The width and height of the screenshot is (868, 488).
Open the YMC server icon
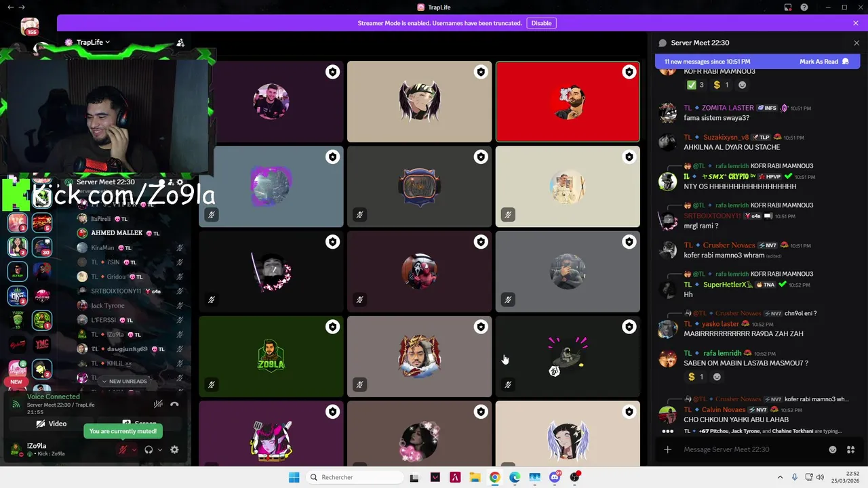click(42, 344)
